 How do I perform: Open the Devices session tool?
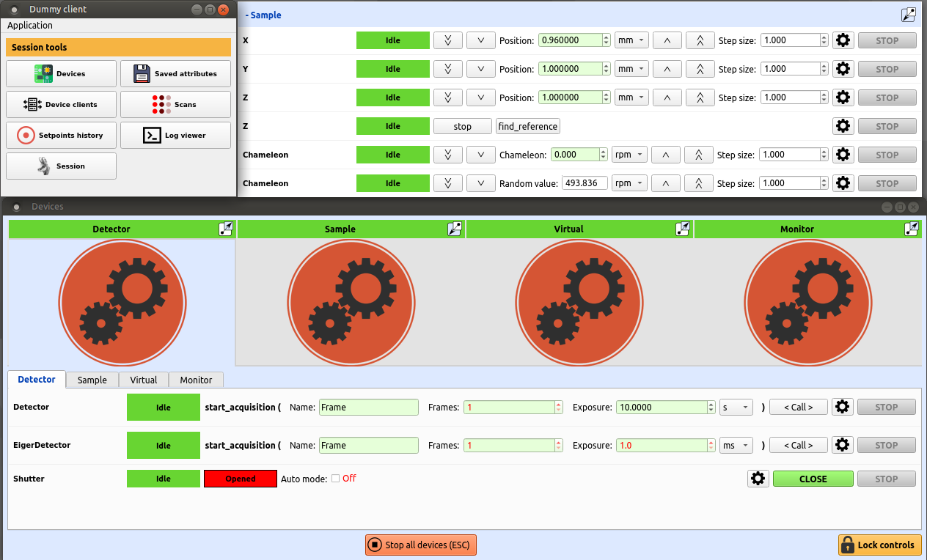(61, 74)
